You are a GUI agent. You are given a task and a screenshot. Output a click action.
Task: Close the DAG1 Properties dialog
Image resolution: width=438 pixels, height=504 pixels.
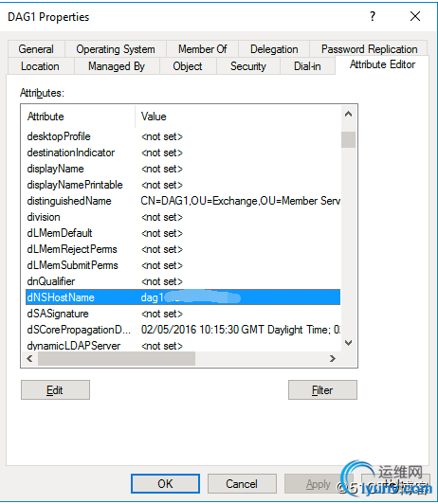tap(415, 16)
